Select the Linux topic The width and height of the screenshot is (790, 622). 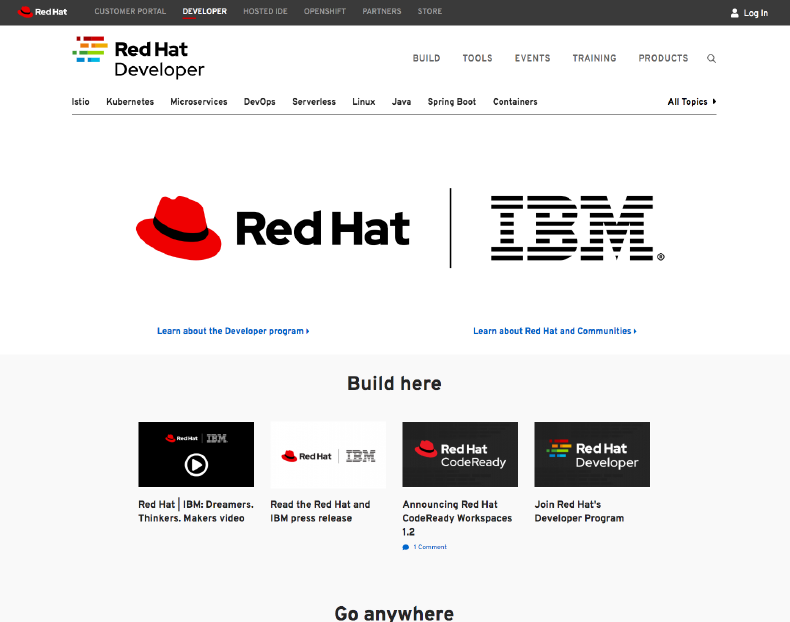click(364, 102)
